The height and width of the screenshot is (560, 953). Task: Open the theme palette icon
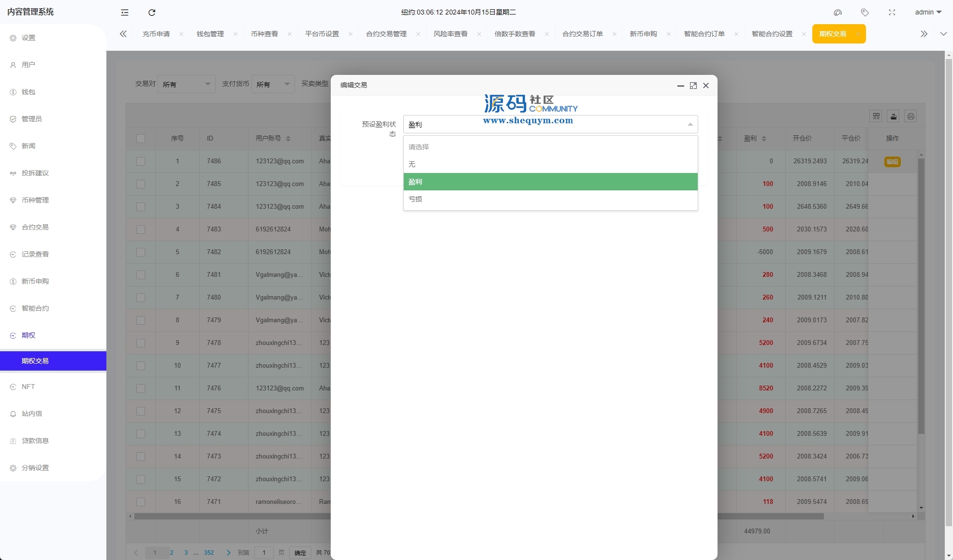[838, 13]
